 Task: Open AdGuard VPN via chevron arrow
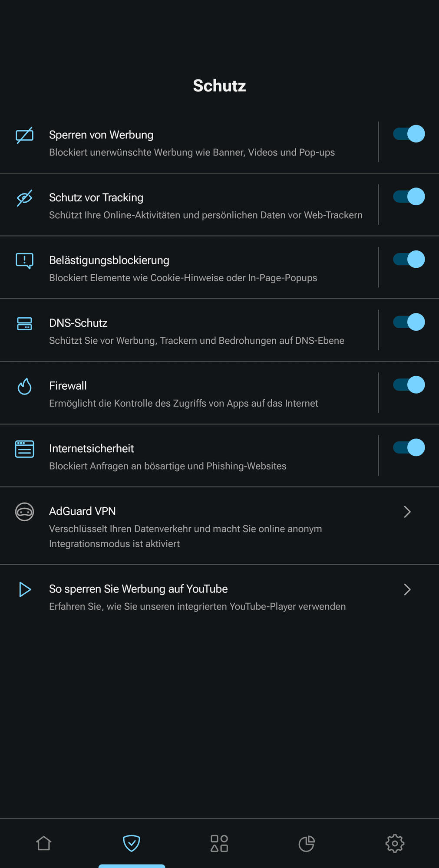point(407,512)
